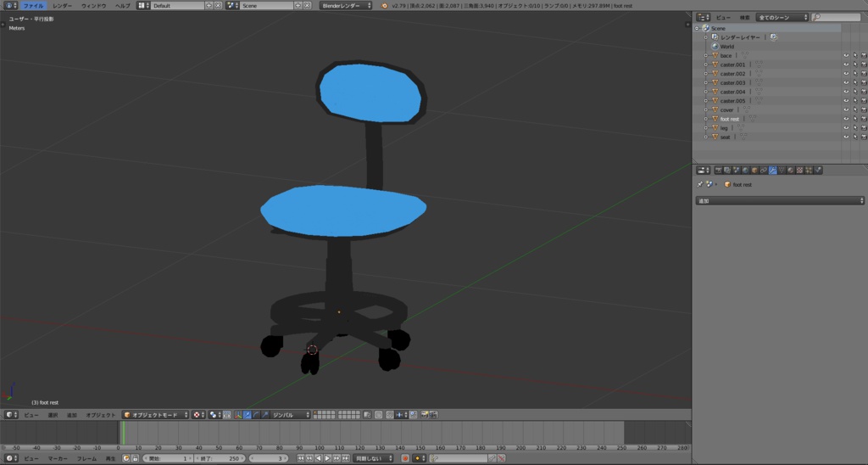Toggle viewport visibility eye for caster.003
The height and width of the screenshot is (465, 868).
(846, 82)
